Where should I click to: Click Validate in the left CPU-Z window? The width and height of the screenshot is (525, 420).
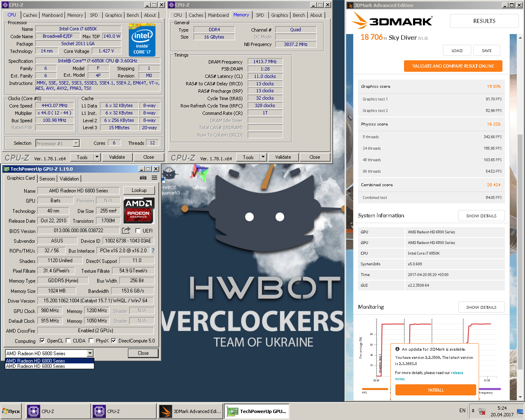117,157
